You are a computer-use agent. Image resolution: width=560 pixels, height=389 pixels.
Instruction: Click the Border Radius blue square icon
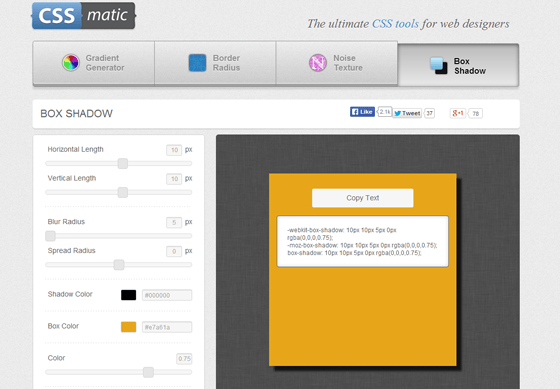pos(198,63)
